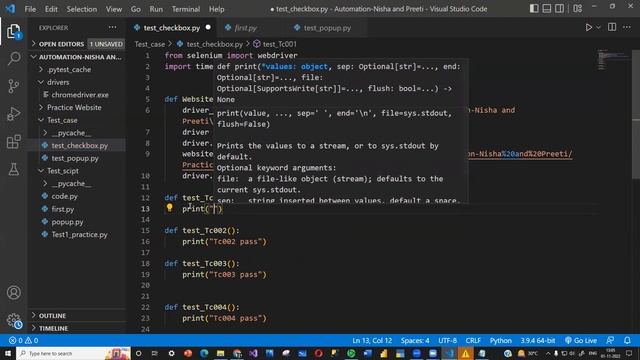Open editor More Actions ellipsis
The width and height of the screenshot is (640, 360).
point(627,27)
